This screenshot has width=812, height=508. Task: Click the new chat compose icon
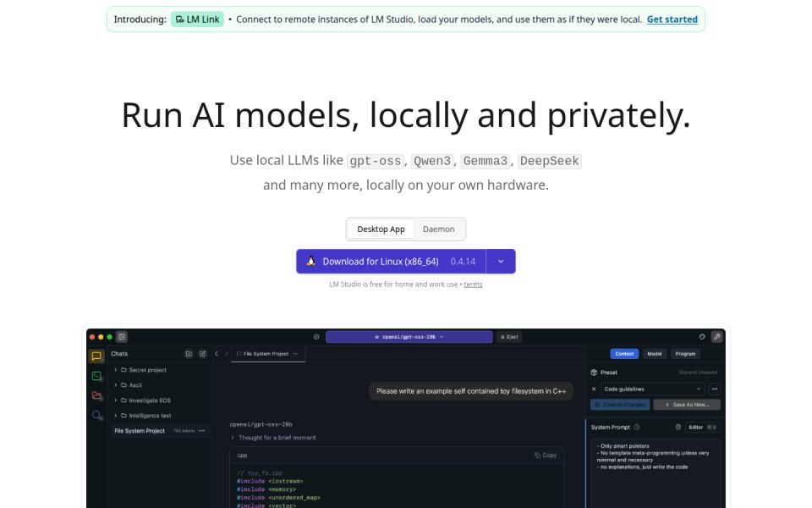pos(202,354)
